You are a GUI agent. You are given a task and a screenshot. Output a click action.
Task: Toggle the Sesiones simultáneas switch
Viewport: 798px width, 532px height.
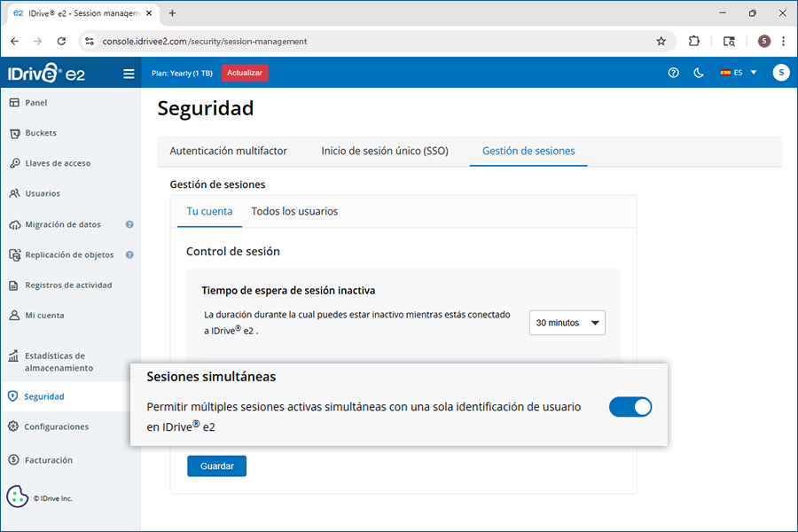630,407
